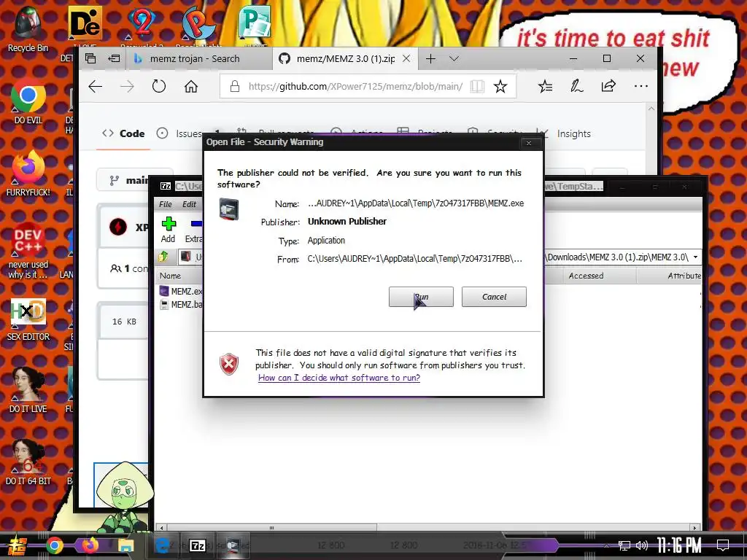Image resolution: width=747 pixels, height=560 pixels.
Task: Open the GitHub Code tab
Action: [123, 133]
